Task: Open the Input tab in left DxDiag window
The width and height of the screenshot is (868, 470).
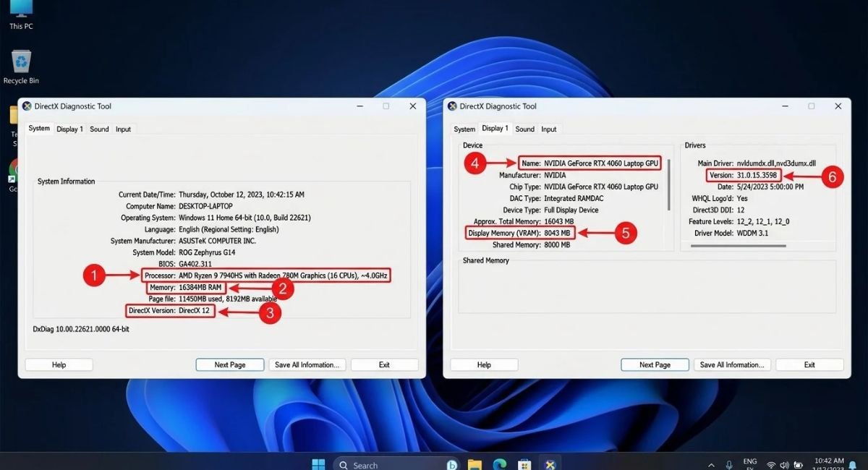Action: tap(124, 129)
